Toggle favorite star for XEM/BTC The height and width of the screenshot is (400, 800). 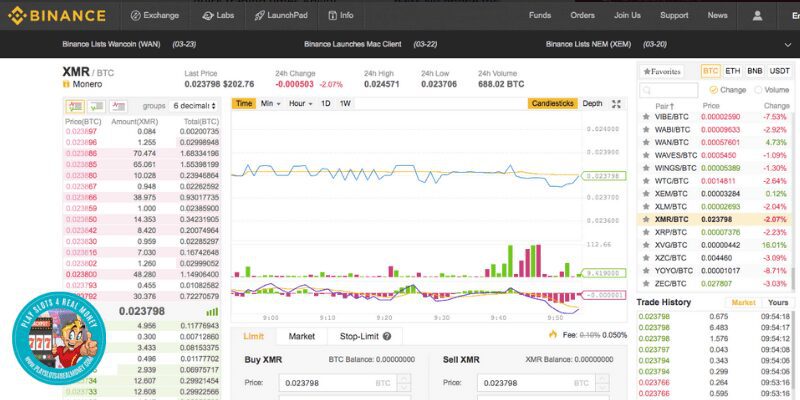pos(646,194)
